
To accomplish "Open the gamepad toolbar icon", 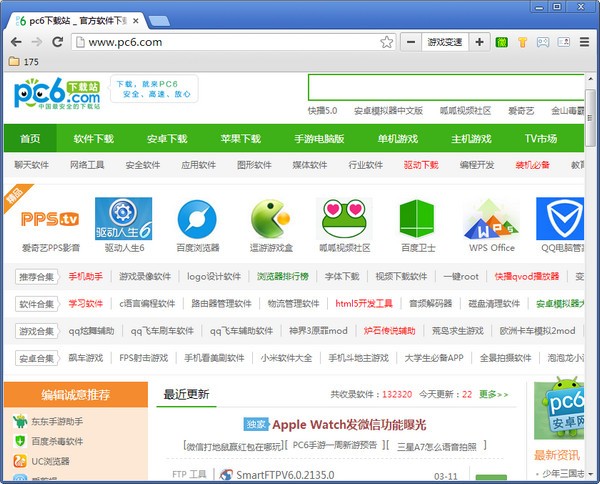I will click(543, 42).
